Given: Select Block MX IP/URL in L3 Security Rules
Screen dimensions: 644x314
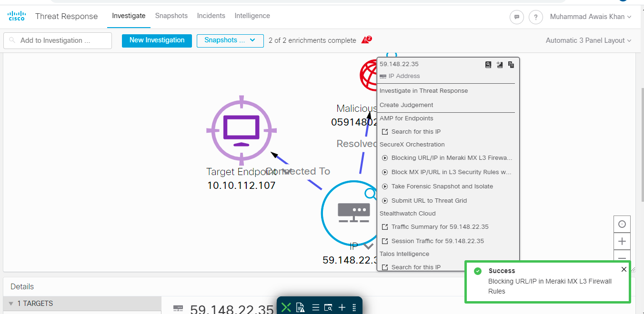Looking at the screenshot, I should [452, 172].
